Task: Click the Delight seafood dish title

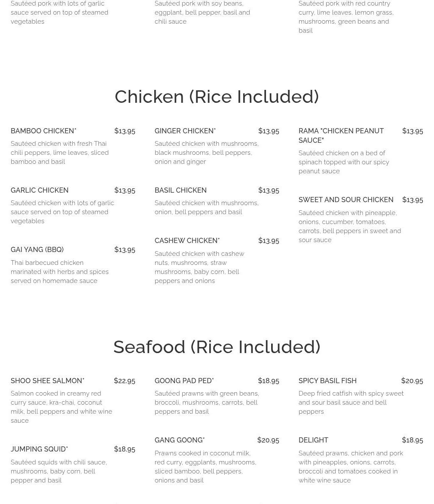Action: click(313, 440)
